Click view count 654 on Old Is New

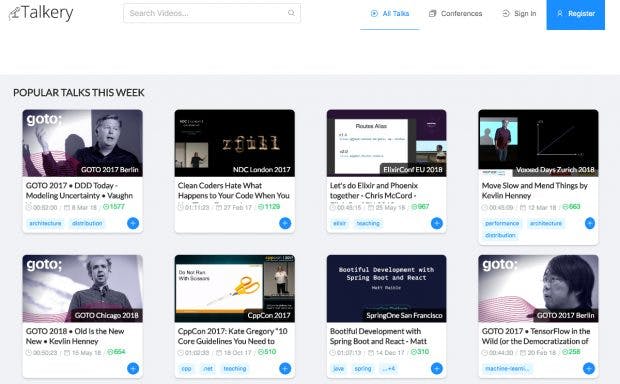pyautogui.click(x=116, y=352)
